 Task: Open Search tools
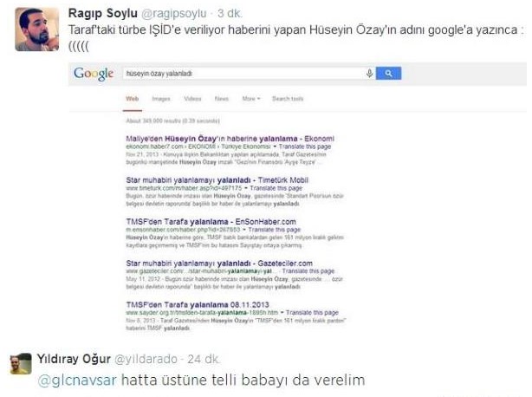288,99
